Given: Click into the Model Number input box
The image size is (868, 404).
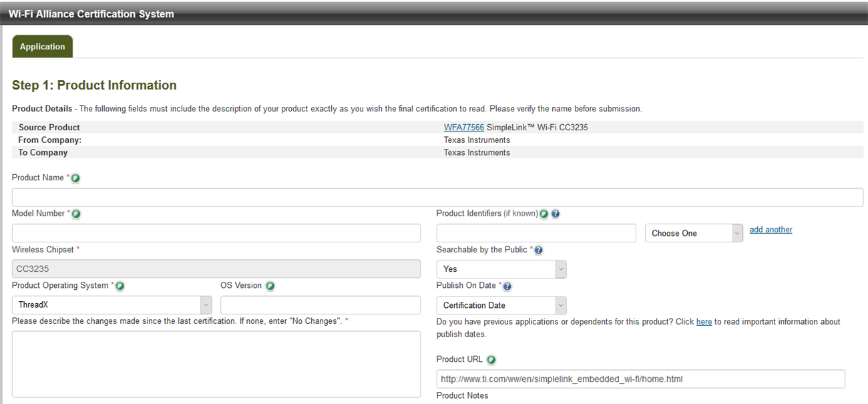Looking at the screenshot, I should pyautogui.click(x=216, y=233).
